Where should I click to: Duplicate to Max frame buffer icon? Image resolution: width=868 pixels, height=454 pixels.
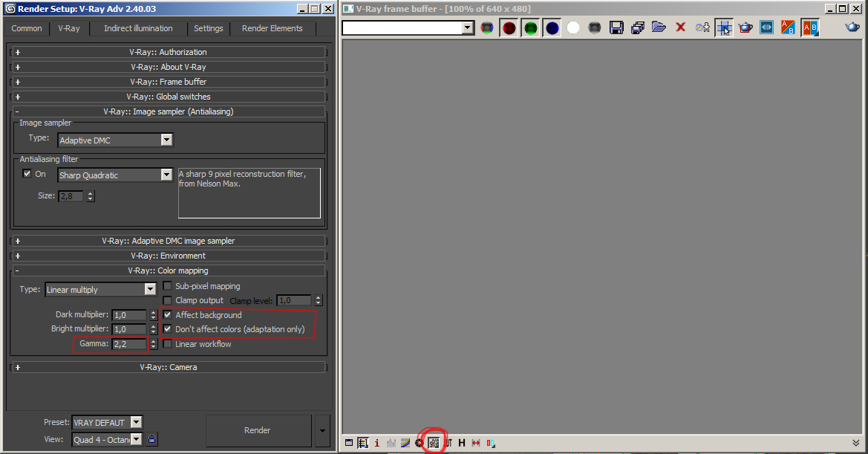click(702, 27)
